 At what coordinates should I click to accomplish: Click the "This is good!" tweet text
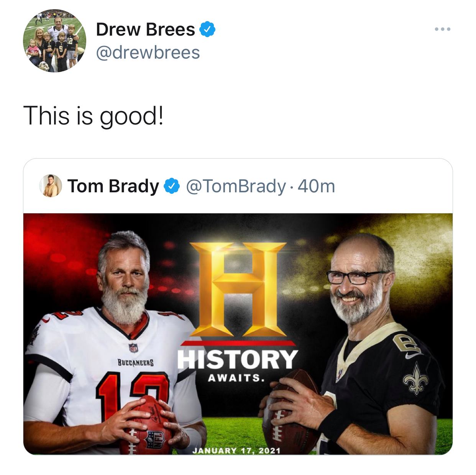point(94,116)
